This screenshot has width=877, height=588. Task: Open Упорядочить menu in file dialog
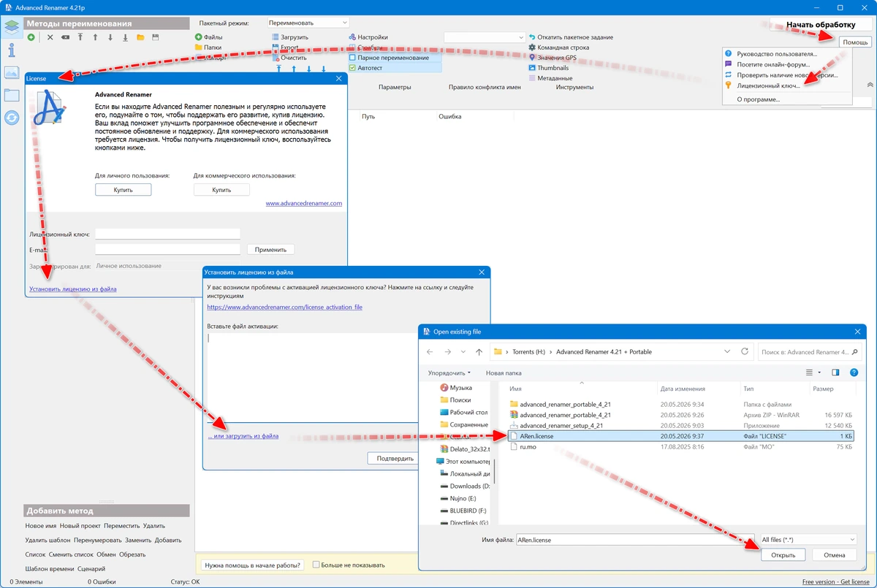click(449, 373)
